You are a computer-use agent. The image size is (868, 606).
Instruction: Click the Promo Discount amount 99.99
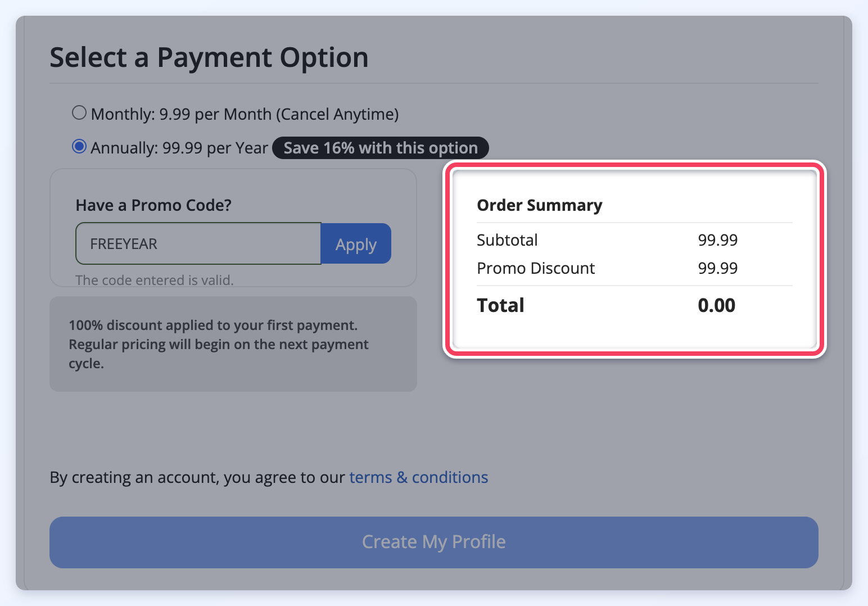(718, 268)
